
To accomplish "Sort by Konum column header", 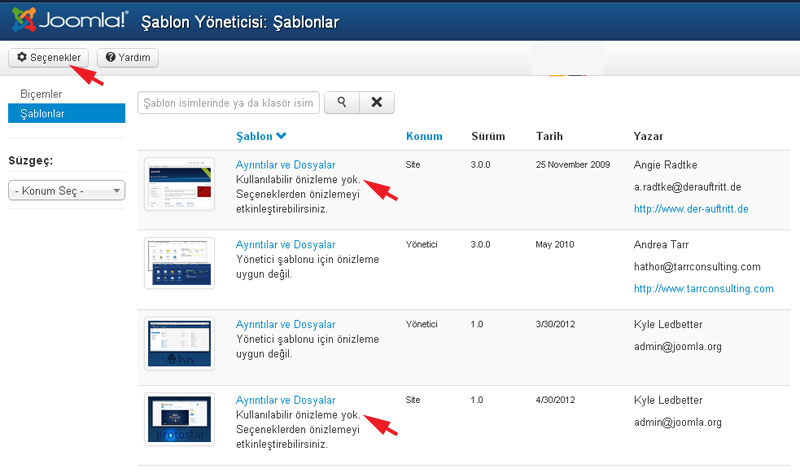I will pos(424,136).
